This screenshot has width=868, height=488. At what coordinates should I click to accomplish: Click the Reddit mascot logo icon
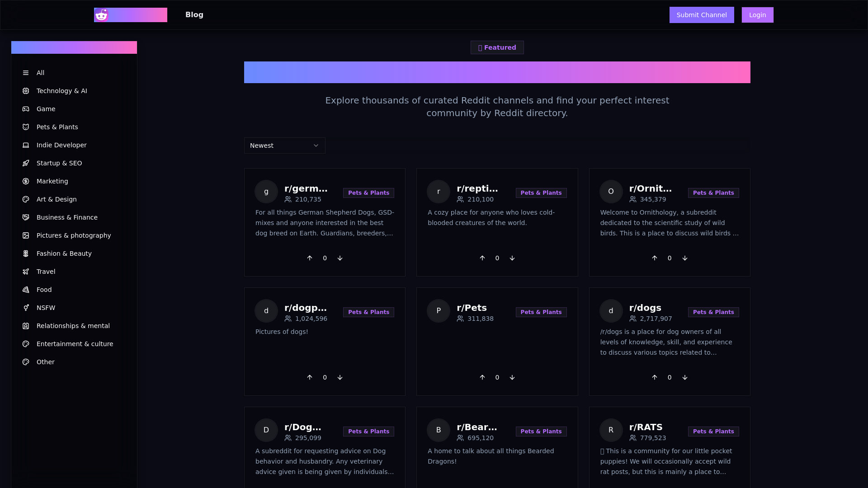click(101, 15)
